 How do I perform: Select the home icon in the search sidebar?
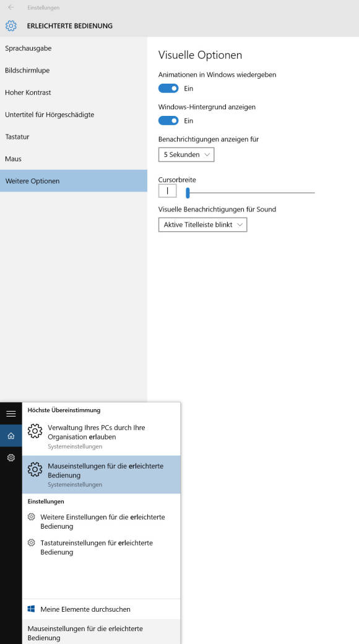11,436
